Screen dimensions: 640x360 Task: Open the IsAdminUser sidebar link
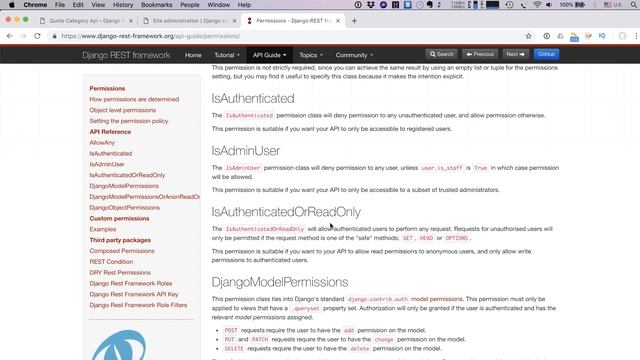[x=107, y=164]
